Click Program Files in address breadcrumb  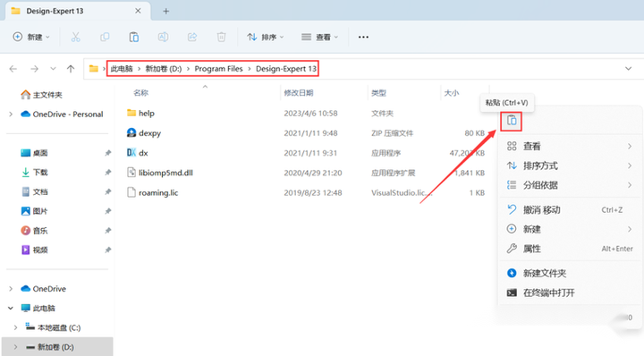point(218,69)
